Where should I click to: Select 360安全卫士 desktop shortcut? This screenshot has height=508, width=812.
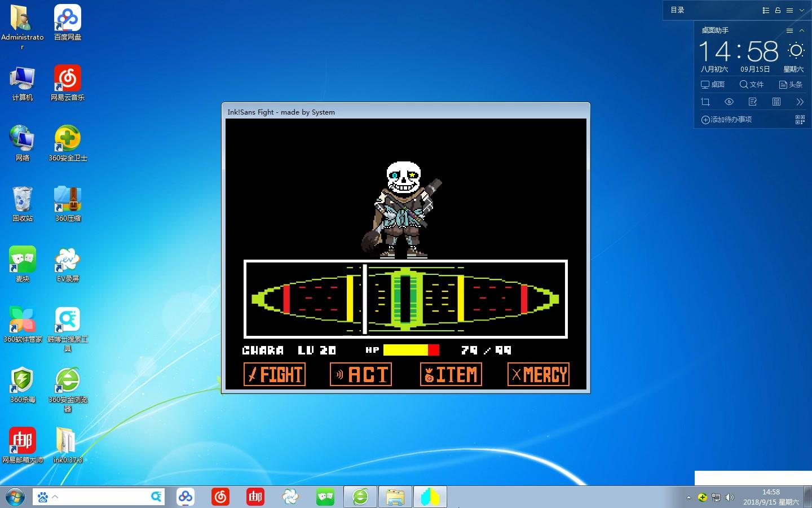68,143
